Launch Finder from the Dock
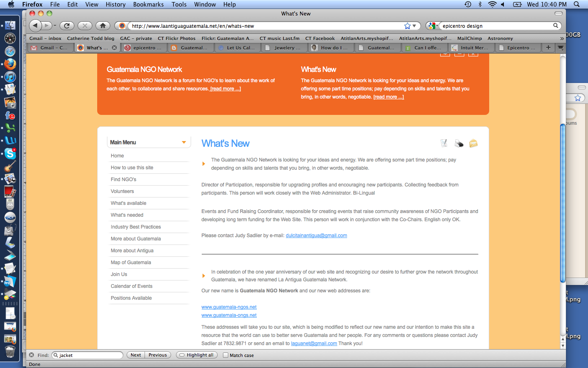The height and width of the screenshot is (368, 588). pos(10,25)
